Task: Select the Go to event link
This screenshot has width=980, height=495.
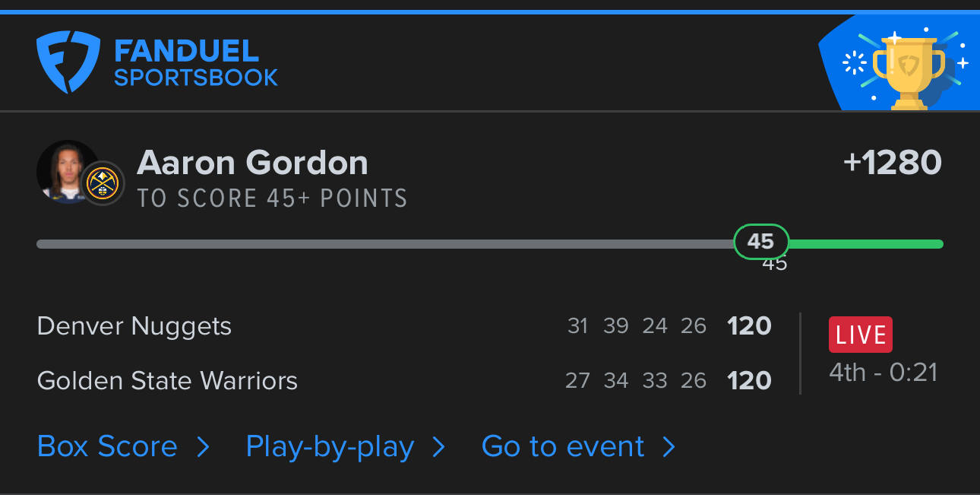Action: click(x=563, y=446)
